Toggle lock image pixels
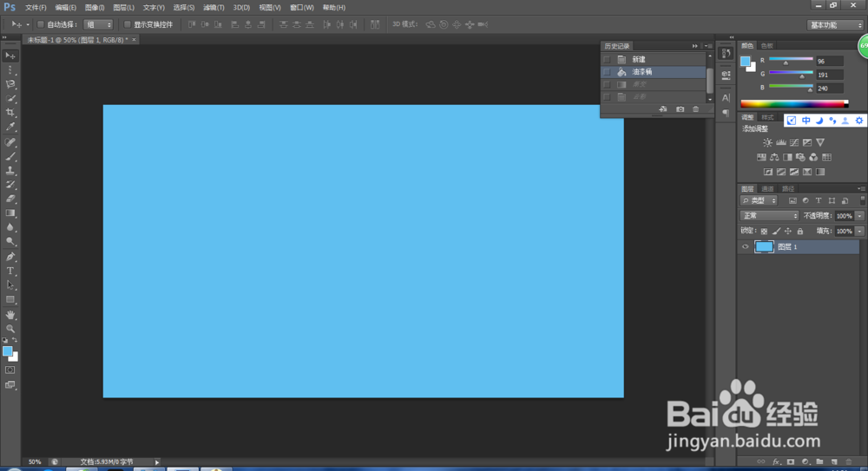This screenshot has height=471, width=868. click(x=776, y=232)
